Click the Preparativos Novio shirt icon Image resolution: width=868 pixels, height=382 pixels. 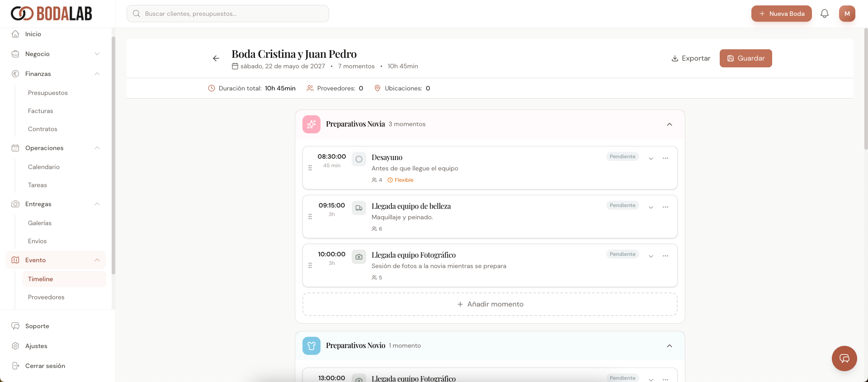click(x=311, y=346)
